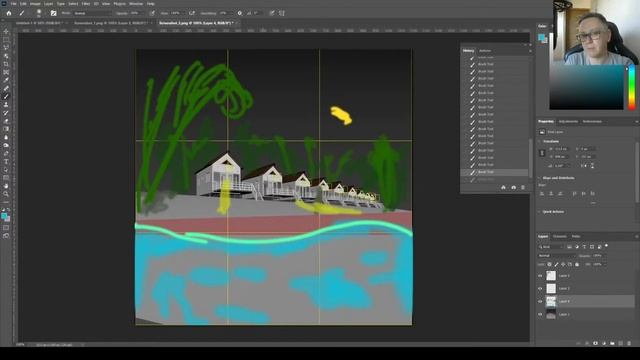Delete current state in History panel
This screenshot has height=360, width=640.
[x=523, y=187]
